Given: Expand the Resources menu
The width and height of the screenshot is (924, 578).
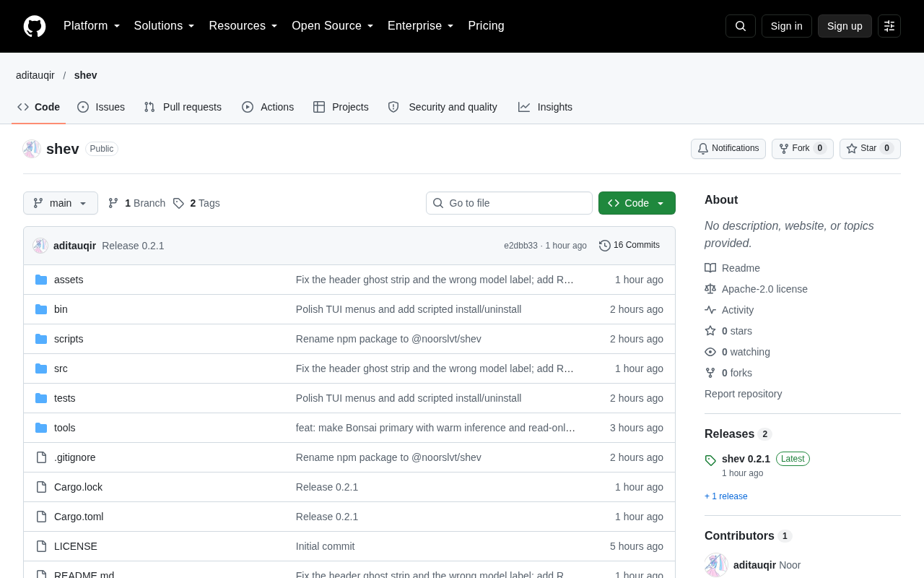Looking at the screenshot, I should point(243,26).
